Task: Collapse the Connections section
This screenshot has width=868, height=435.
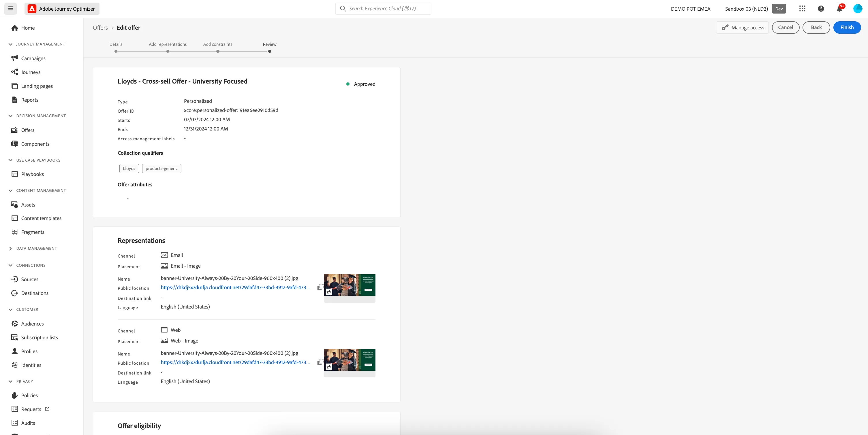Action: tap(10, 265)
